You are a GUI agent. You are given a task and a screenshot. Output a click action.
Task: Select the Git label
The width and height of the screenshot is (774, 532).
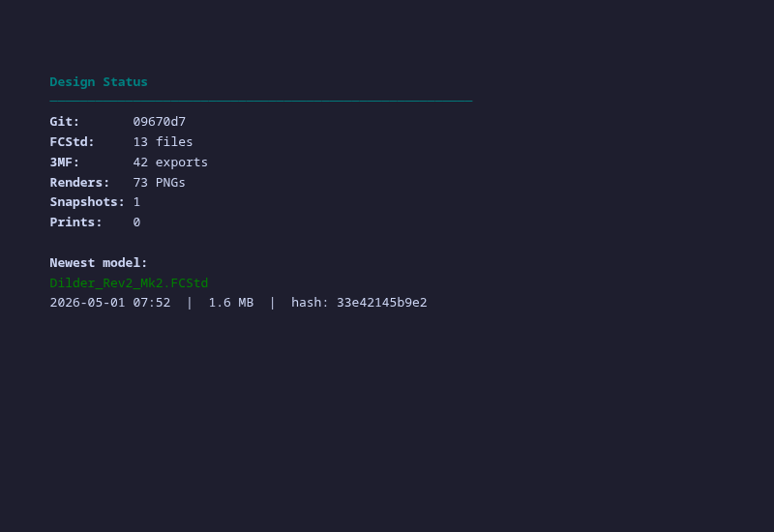click(65, 122)
